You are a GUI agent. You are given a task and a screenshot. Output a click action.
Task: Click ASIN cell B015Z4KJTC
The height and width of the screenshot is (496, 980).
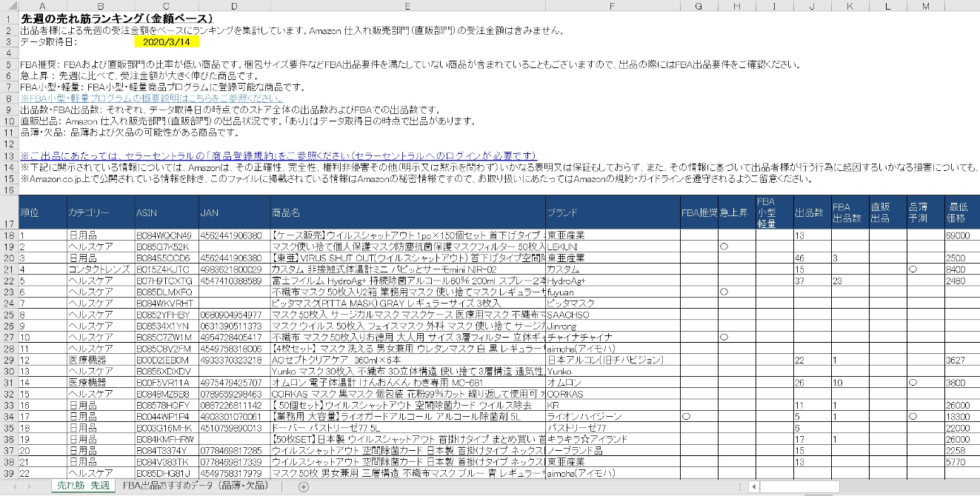pyautogui.click(x=166, y=269)
